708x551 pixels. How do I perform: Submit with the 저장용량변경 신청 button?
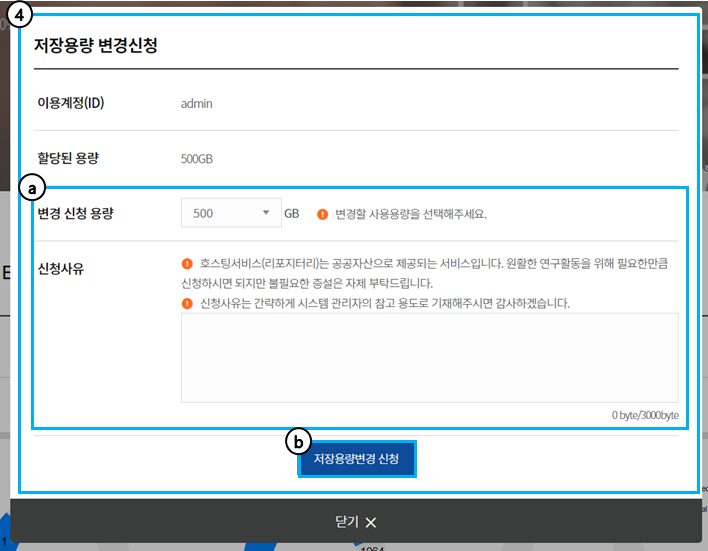(x=356, y=460)
